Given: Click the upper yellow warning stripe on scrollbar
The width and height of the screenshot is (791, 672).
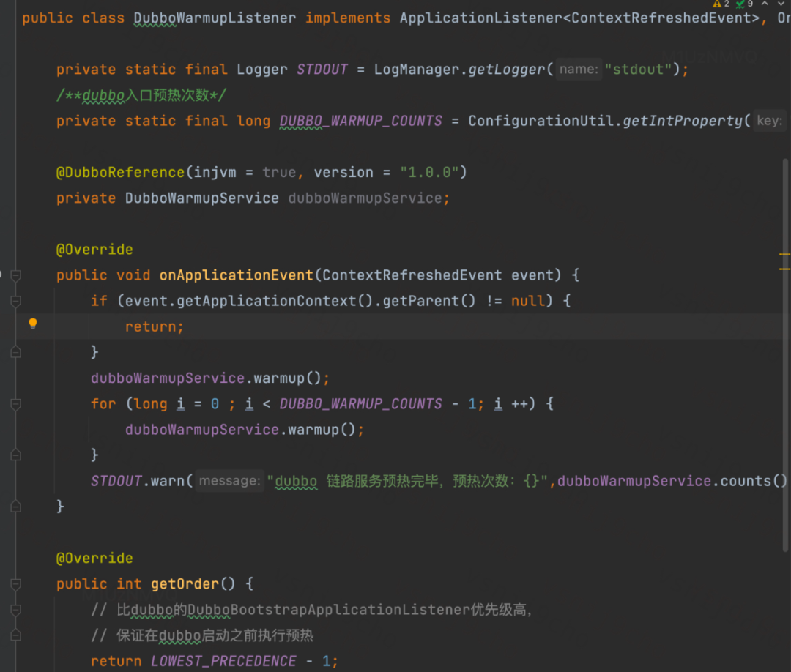Looking at the screenshot, I should [x=784, y=255].
